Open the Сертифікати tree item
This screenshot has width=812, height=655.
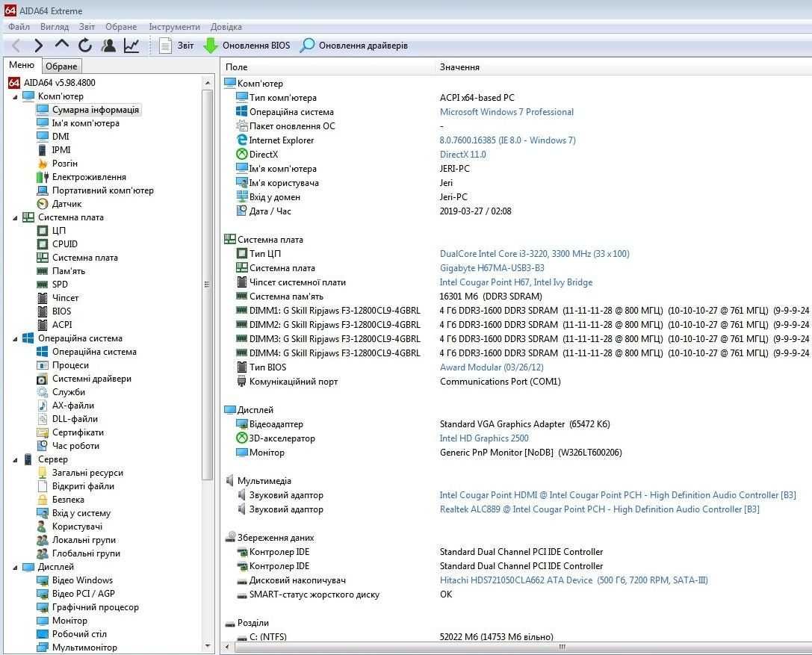coord(78,432)
